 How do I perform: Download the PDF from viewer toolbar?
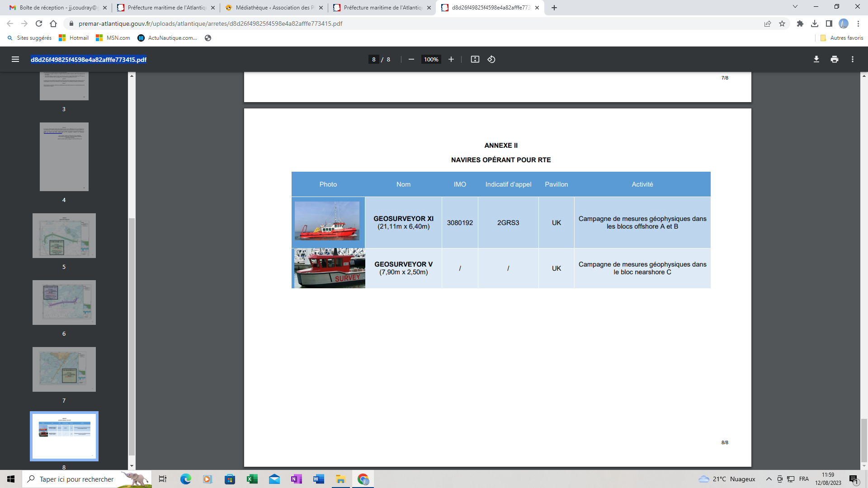816,59
